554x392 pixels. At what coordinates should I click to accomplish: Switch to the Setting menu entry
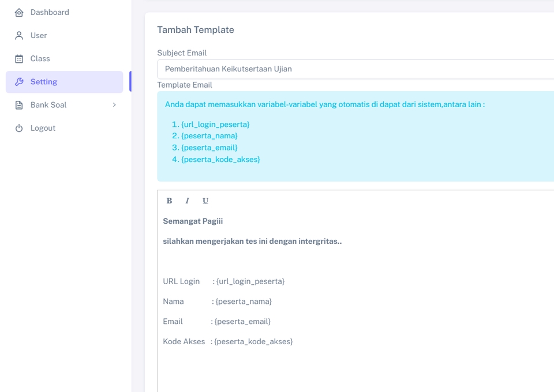coord(44,81)
